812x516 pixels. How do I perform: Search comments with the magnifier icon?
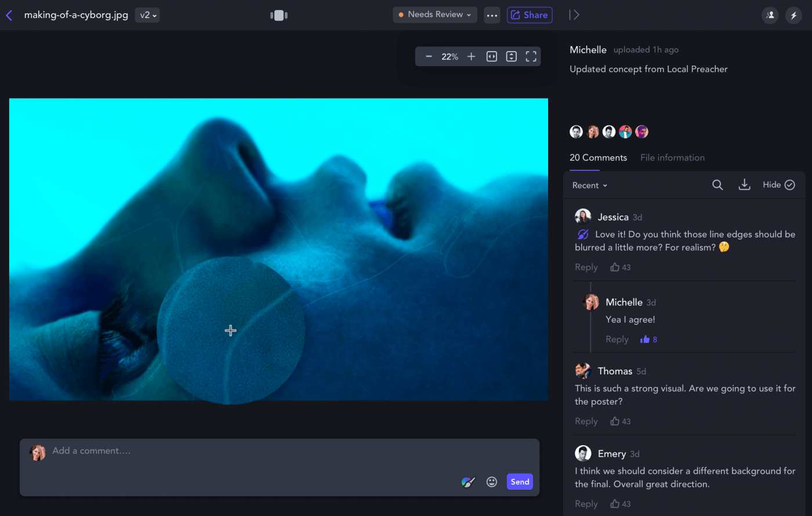[x=717, y=185]
